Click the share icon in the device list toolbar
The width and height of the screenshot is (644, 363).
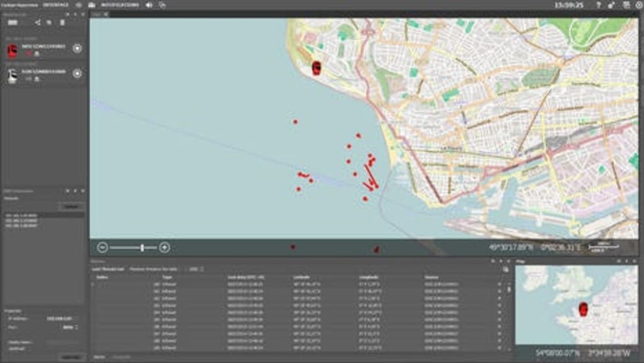click(37, 22)
